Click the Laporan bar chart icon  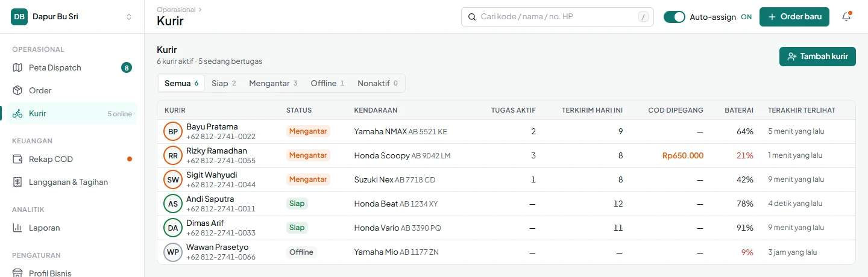(x=17, y=228)
